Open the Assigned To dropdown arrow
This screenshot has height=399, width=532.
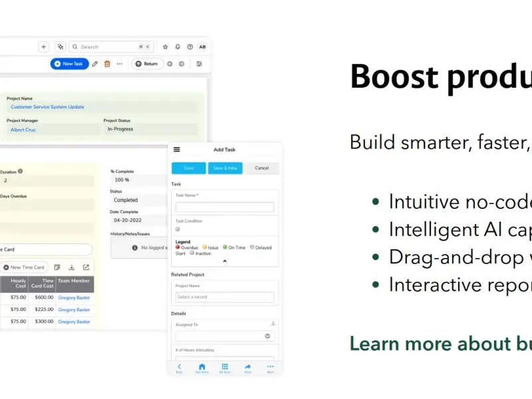pos(267,336)
